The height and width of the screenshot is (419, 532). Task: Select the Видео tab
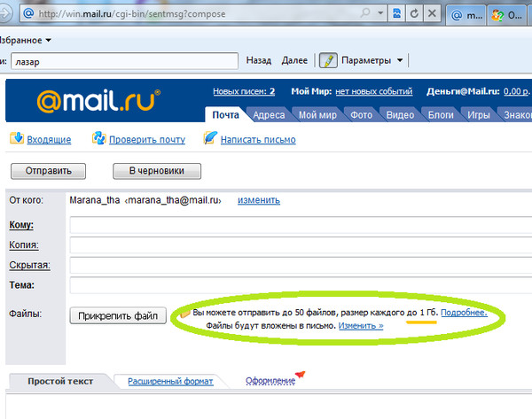coord(401,115)
